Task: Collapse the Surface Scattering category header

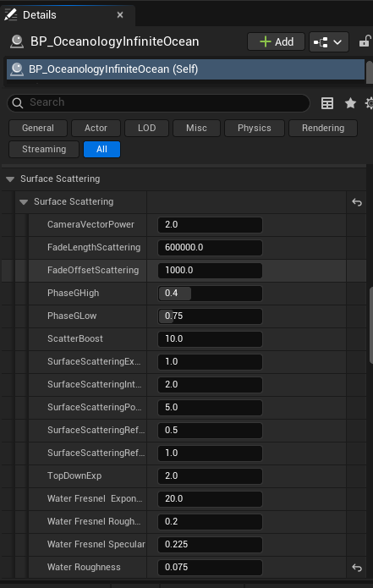Action: pyautogui.click(x=10, y=179)
